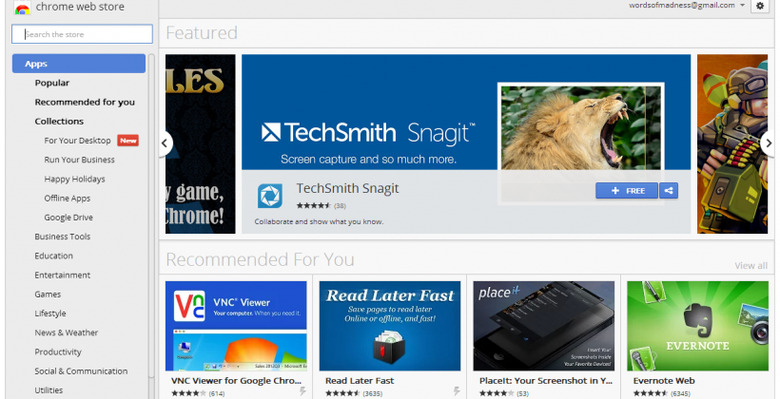
Task: Select News & Weather category
Action: pyautogui.click(x=66, y=332)
